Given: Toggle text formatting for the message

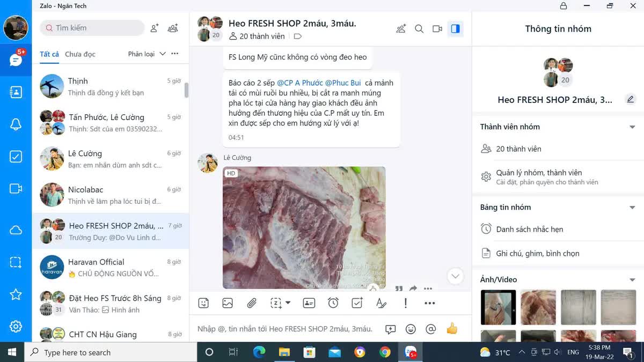Looking at the screenshot, I should (x=381, y=303).
